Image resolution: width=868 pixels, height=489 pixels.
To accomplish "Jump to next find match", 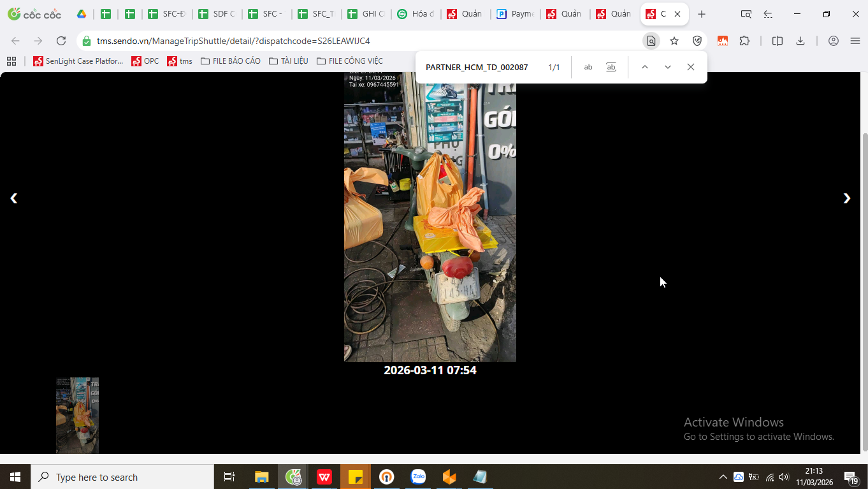I will [667, 67].
